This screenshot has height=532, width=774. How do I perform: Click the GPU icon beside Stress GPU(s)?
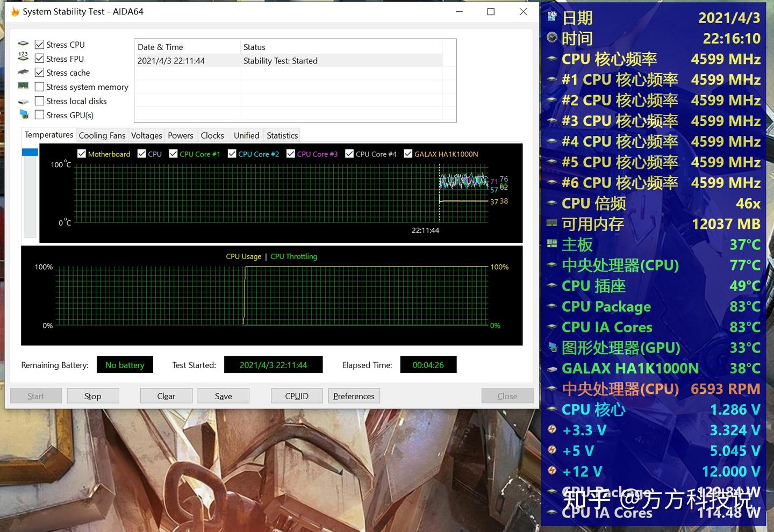click(x=23, y=113)
